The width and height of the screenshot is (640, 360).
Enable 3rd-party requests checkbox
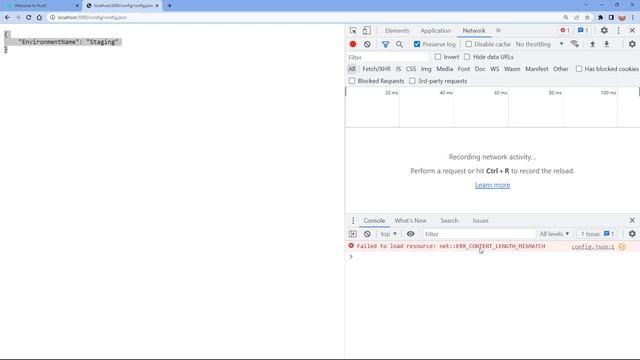[412, 81]
